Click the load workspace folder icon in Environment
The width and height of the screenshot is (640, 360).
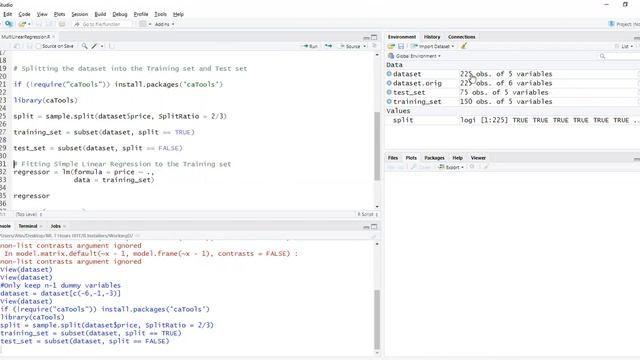(x=391, y=46)
